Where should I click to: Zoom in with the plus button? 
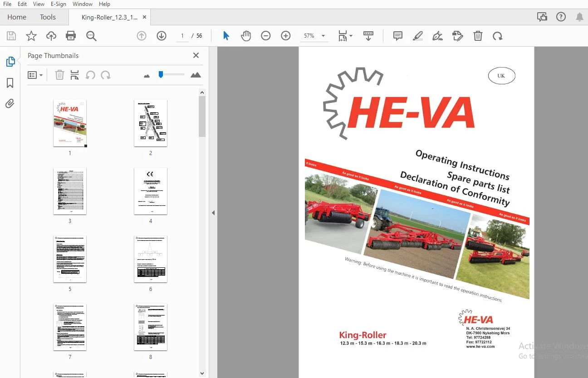286,36
